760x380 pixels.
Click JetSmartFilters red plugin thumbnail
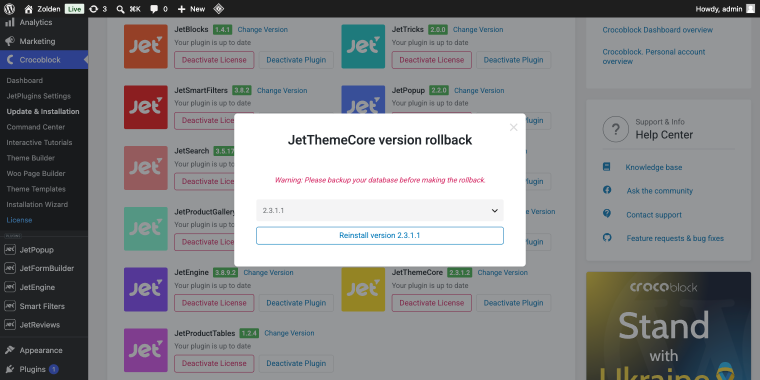pyautogui.click(x=145, y=107)
